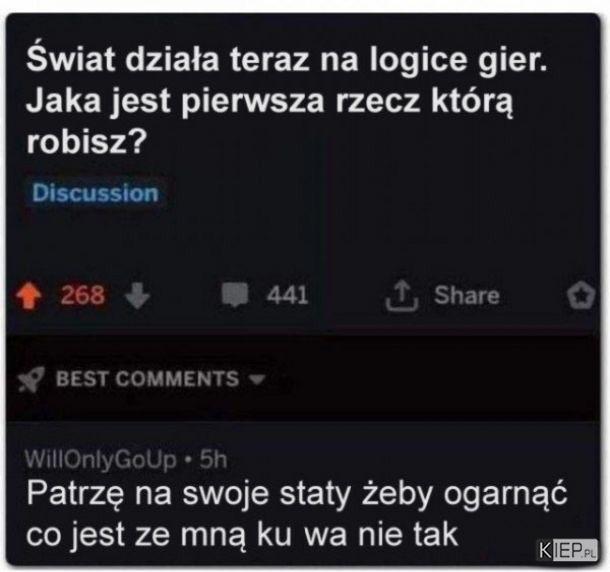Give an award using the star badge icon

pyautogui.click(x=581, y=296)
